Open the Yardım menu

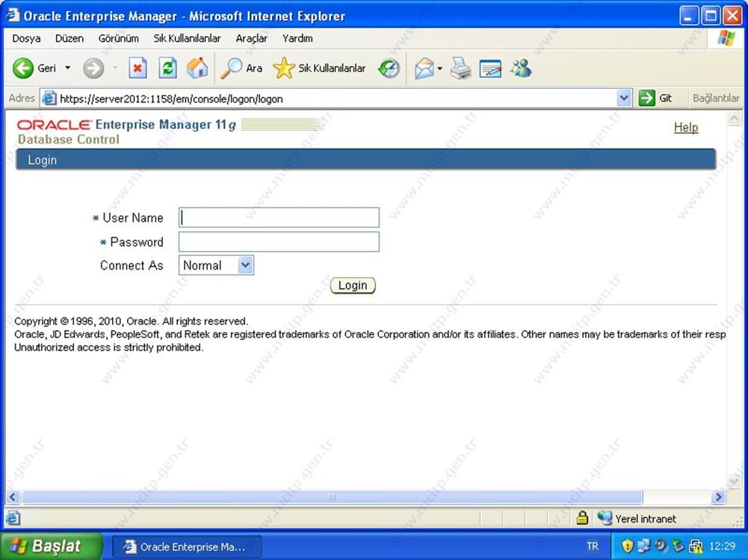tap(297, 38)
